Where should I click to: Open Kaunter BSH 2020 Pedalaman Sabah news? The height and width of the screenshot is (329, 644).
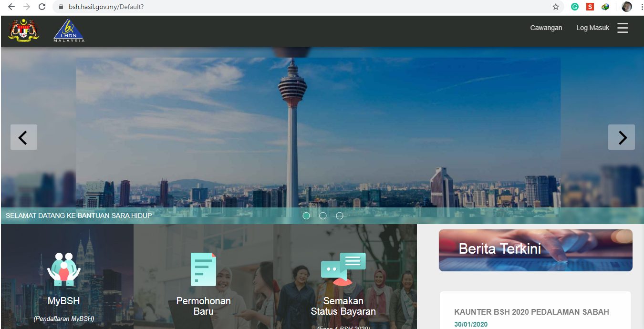531,312
